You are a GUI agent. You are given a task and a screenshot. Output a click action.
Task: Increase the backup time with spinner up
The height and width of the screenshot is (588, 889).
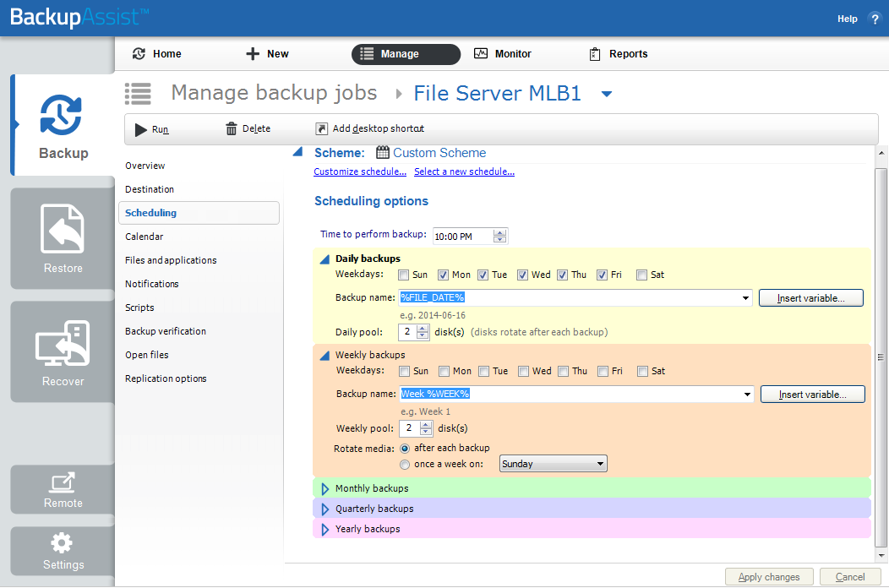tap(499, 232)
